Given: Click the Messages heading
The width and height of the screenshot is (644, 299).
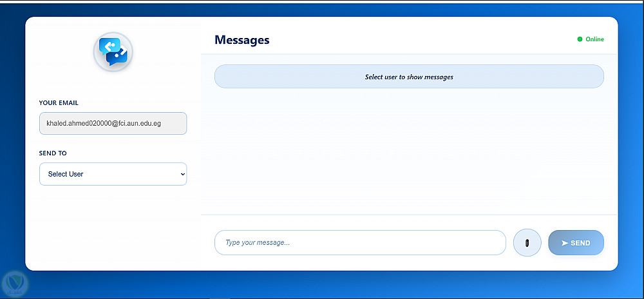Looking at the screenshot, I should (242, 40).
